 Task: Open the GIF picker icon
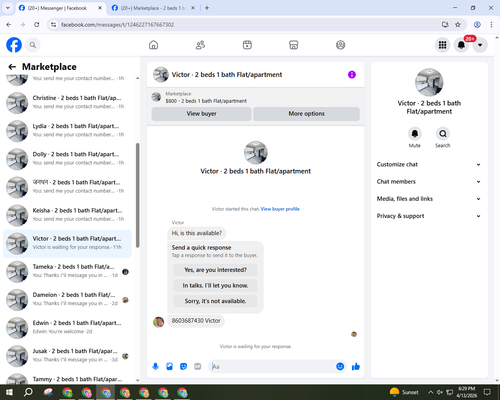point(198,367)
